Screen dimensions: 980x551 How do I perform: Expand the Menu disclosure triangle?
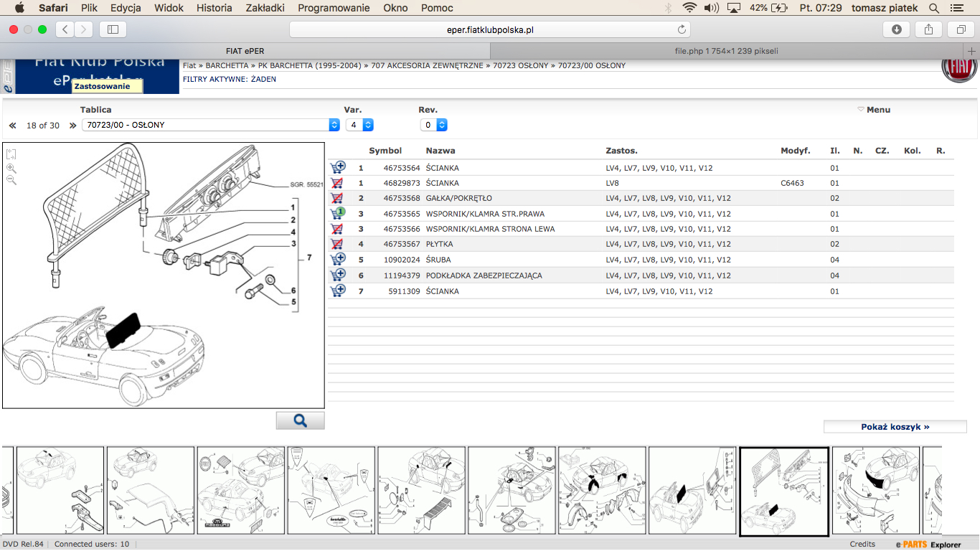pyautogui.click(x=861, y=110)
